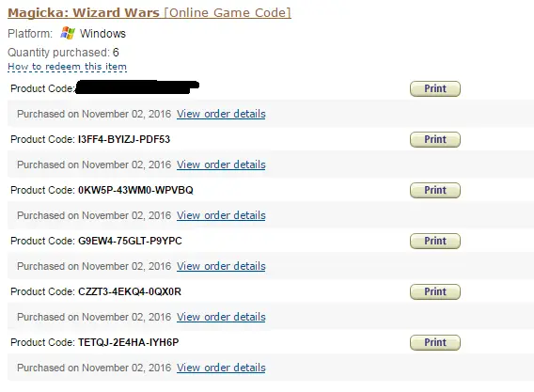Click the Windows platform logo icon
The width and height of the screenshot is (534, 392).
[x=68, y=34]
